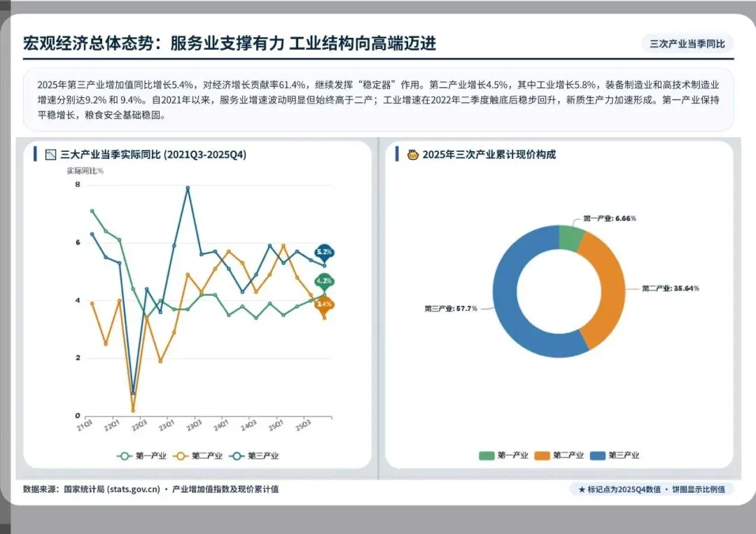The height and width of the screenshot is (534, 756).
Task: Click the 4.2% green marker pin
Action: (325, 281)
